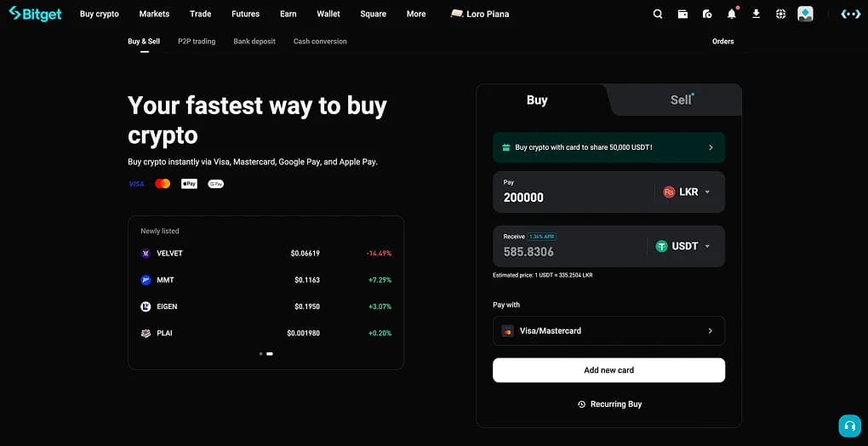Click the orders history icon in header
The height and width of the screenshot is (446, 868).
(x=707, y=14)
